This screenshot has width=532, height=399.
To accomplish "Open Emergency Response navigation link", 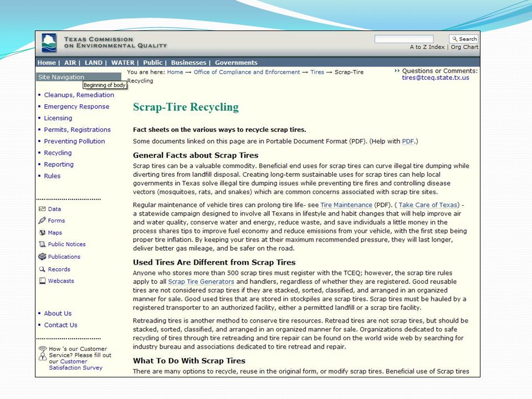I will click(76, 106).
